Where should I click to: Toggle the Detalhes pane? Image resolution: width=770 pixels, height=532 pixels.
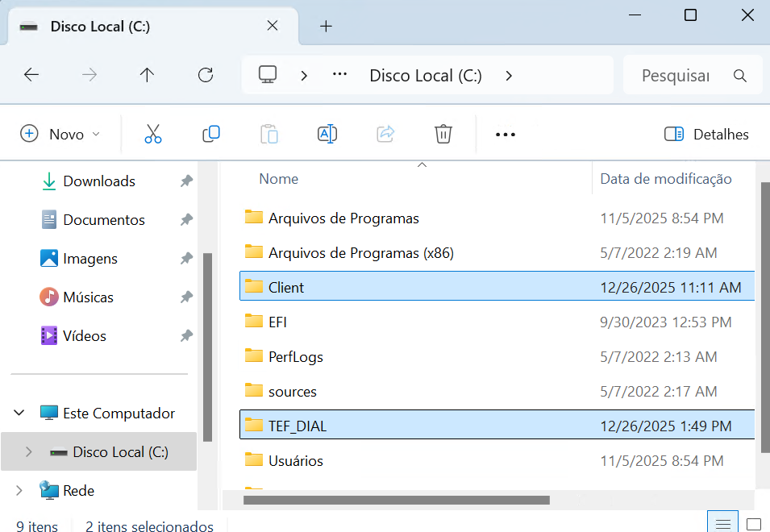[706, 134]
